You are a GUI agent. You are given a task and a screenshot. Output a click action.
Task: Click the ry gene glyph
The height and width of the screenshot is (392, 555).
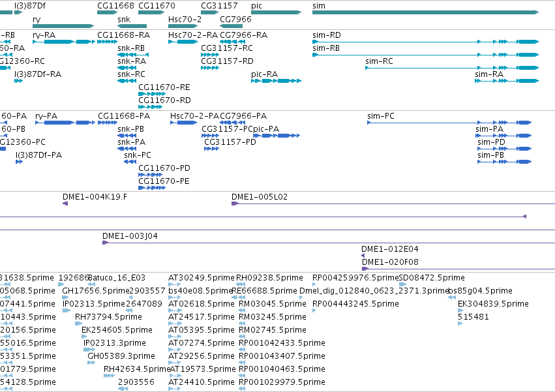(63, 26)
